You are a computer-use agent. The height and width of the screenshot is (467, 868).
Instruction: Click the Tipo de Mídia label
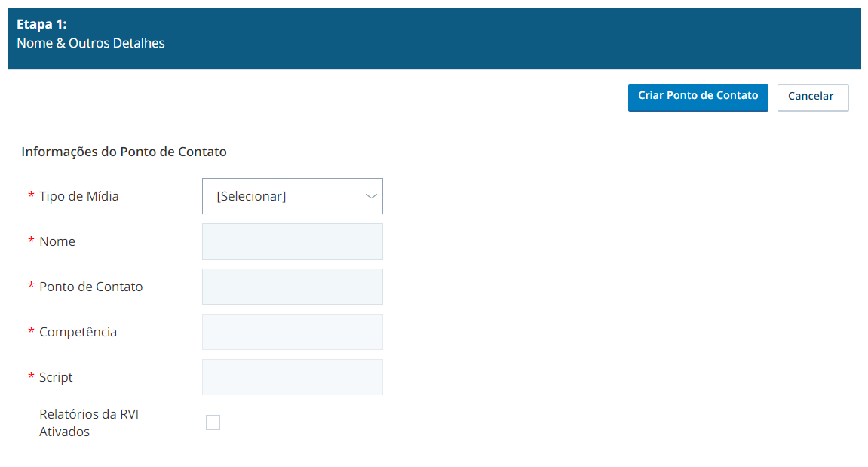tap(78, 196)
